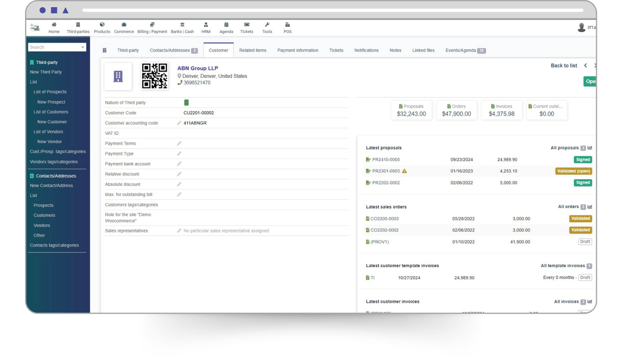The height and width of the screenshot is (358, 644).
Task: Click All invoices link
Action: (567, 302)
